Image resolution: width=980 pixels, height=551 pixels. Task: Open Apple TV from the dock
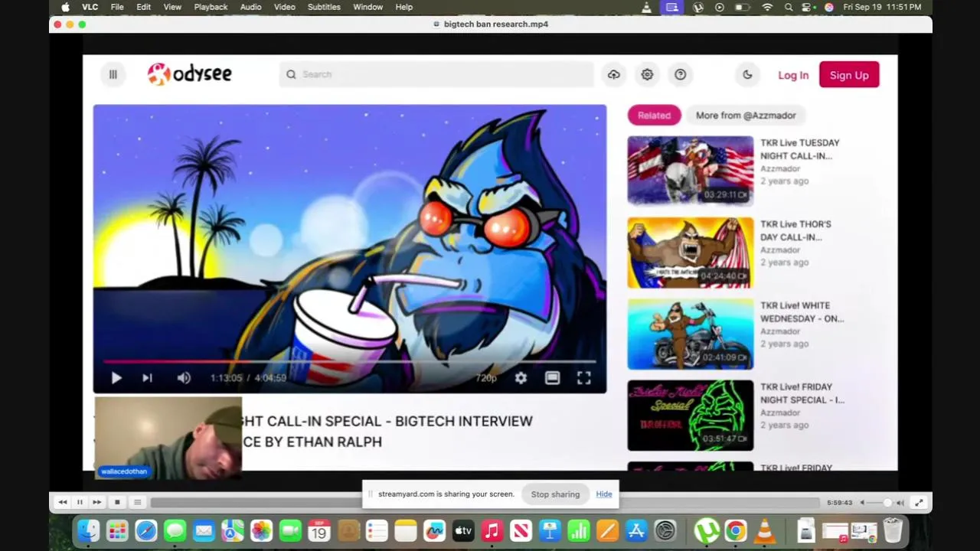pos(463,530)
